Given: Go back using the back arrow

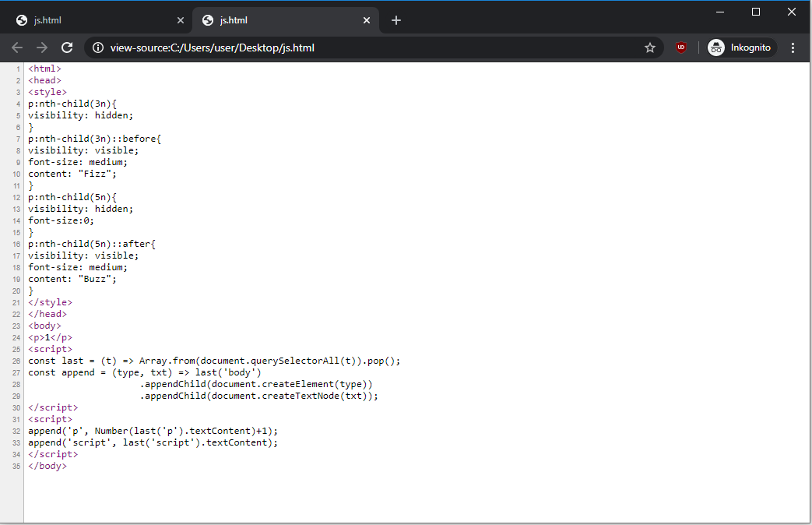Looking at the screenshot, I should point(17,48).
